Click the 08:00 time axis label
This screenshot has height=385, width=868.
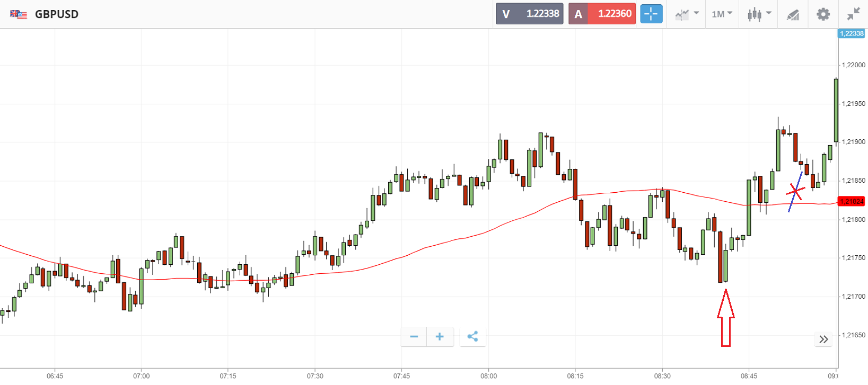(488, 376)
